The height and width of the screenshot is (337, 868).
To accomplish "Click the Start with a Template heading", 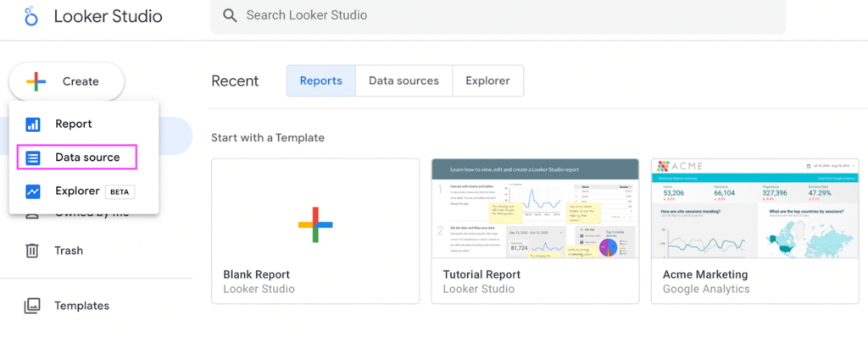I will pos(268,137).
